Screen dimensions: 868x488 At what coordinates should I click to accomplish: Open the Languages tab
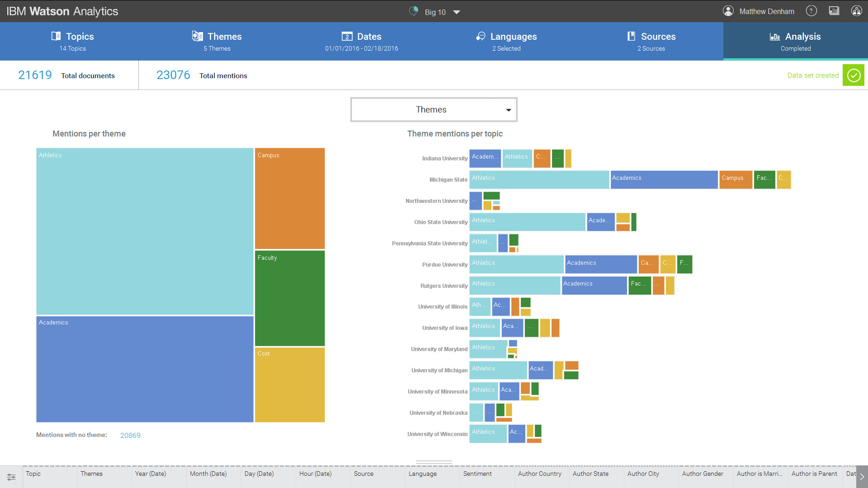click(506, 41)
